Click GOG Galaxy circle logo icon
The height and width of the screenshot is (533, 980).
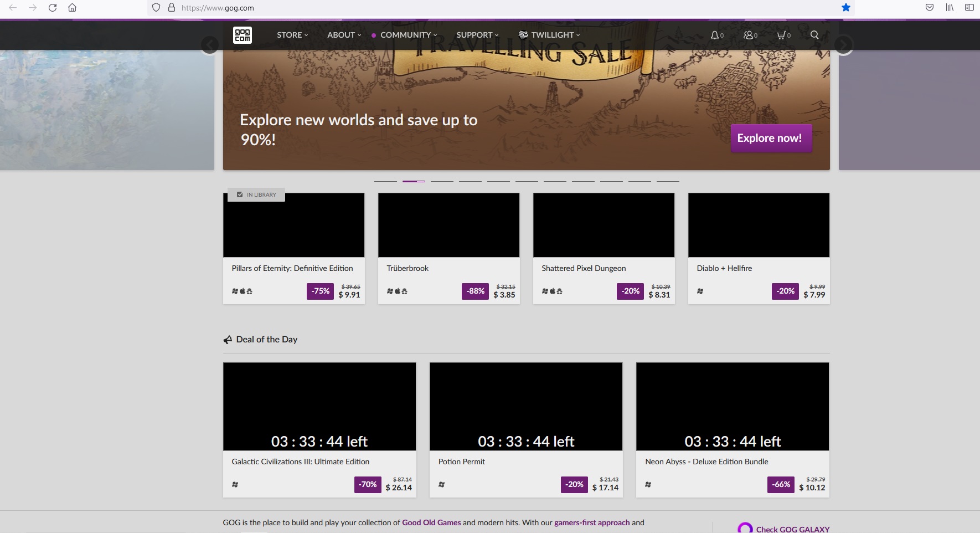[745, 528]
